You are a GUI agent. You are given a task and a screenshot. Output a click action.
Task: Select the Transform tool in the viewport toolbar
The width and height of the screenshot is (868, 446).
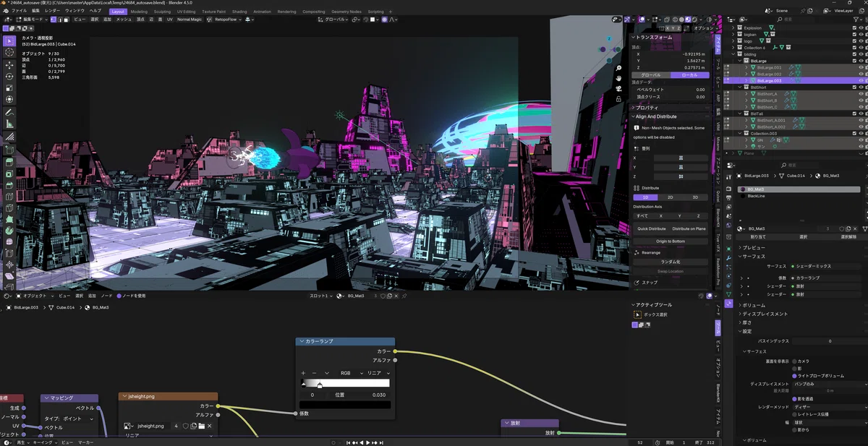[9, 99]
